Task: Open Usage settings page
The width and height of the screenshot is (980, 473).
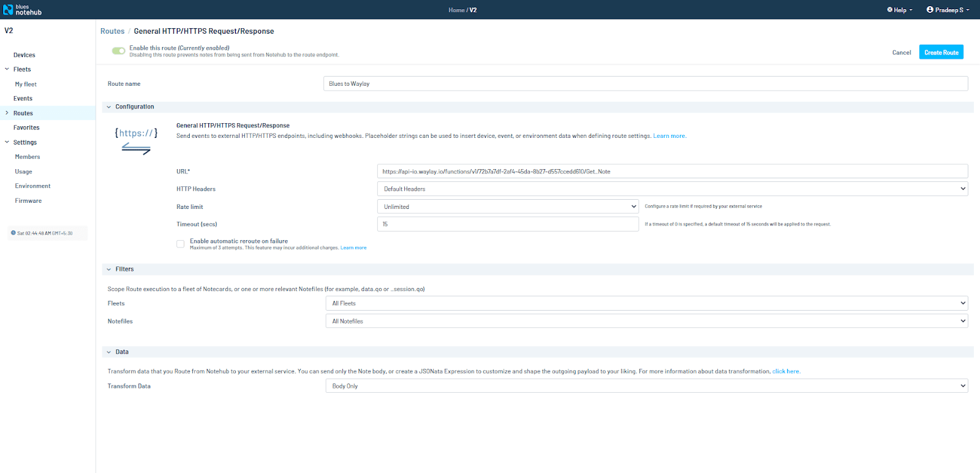Action: coord(23,172)
